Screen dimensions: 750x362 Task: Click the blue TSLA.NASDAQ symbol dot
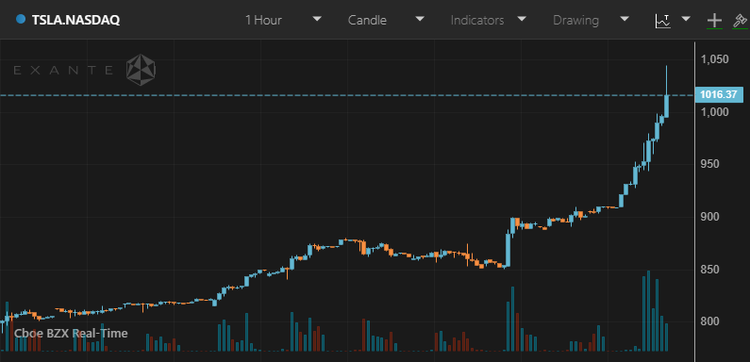coord(21,19)
